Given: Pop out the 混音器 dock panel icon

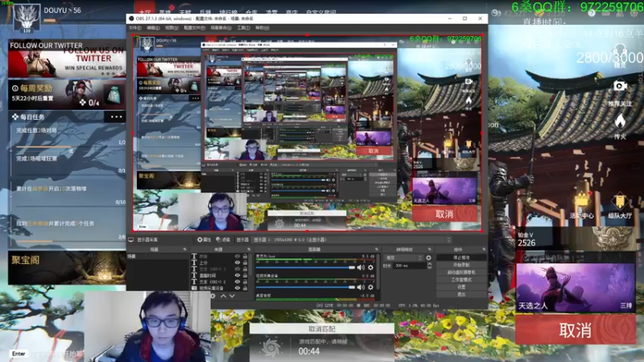Looking at the screenshot, I should point(377,249).
